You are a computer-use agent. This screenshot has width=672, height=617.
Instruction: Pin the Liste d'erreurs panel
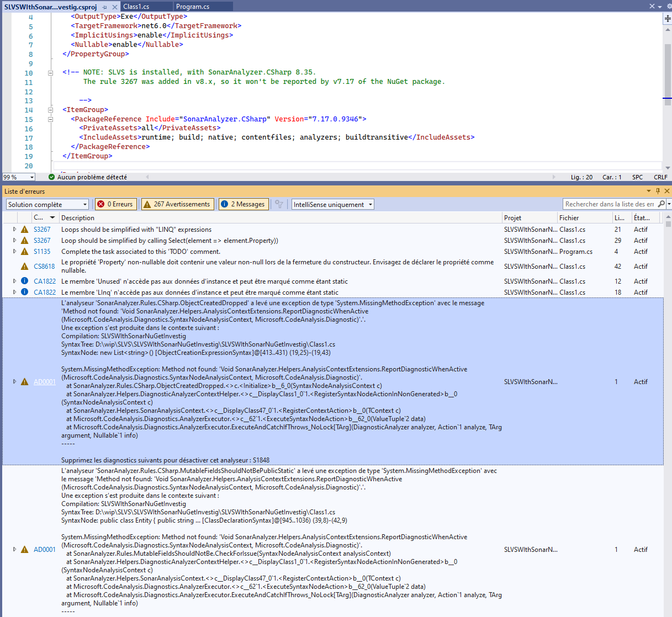click(x=658, y=190)
